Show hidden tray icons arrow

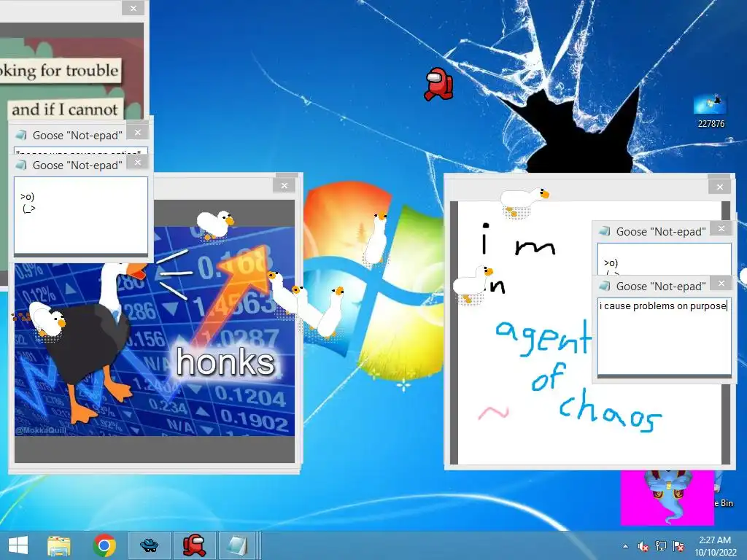(625, 546)
